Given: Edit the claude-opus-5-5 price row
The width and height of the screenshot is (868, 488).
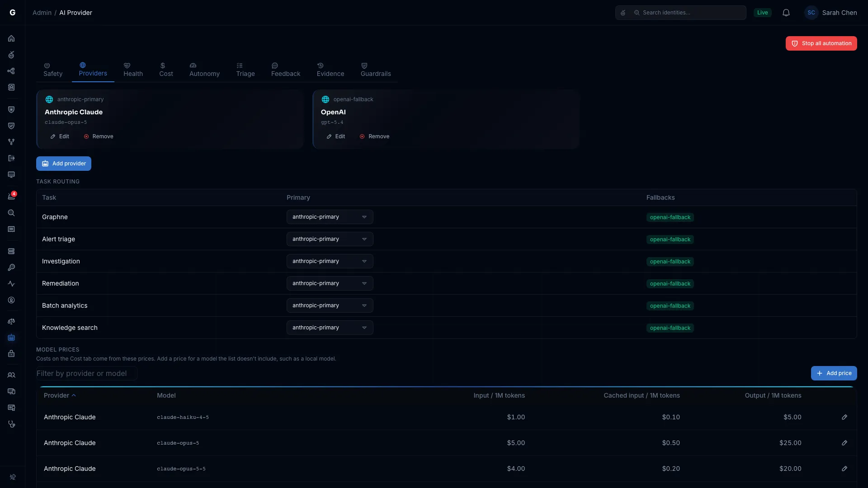Looking at the screenshot, I should tap(844, 469).
